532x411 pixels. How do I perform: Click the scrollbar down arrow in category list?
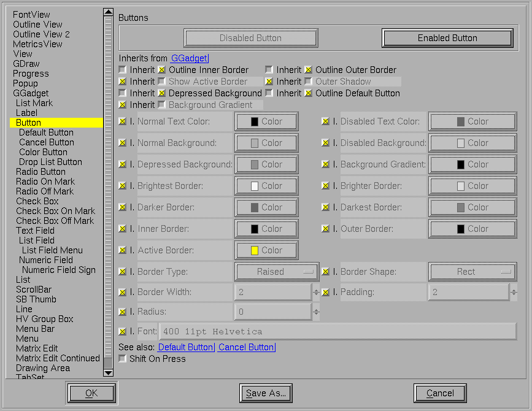(x=108, y=372)
